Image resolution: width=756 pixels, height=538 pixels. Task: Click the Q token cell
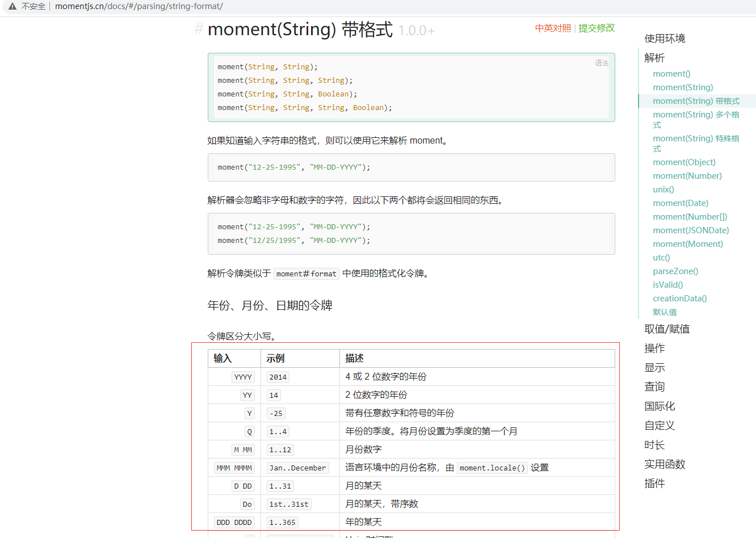click(x=250, y=431)
